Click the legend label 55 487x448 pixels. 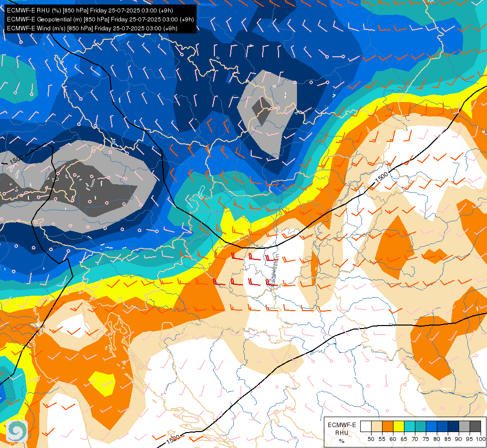382,439
